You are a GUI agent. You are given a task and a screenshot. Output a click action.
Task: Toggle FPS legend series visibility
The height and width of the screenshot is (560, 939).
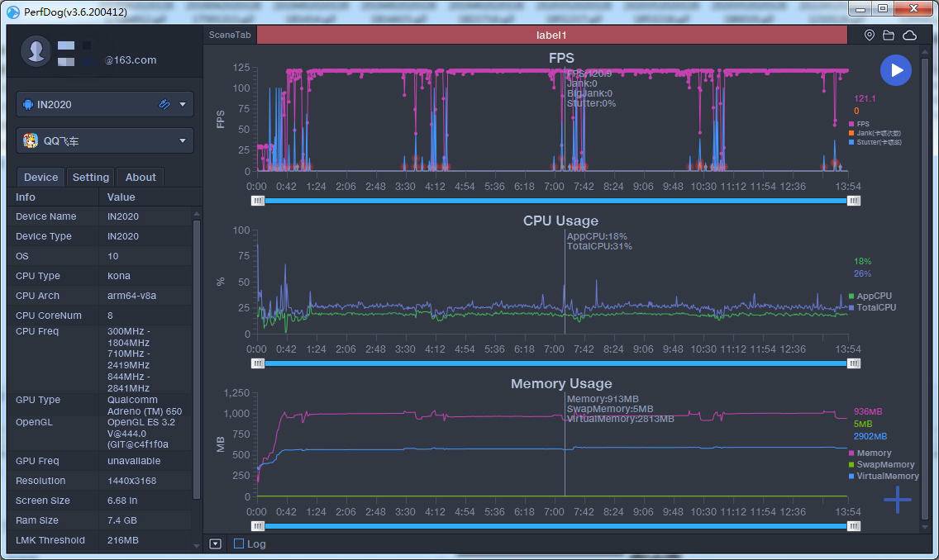(859, 124)
